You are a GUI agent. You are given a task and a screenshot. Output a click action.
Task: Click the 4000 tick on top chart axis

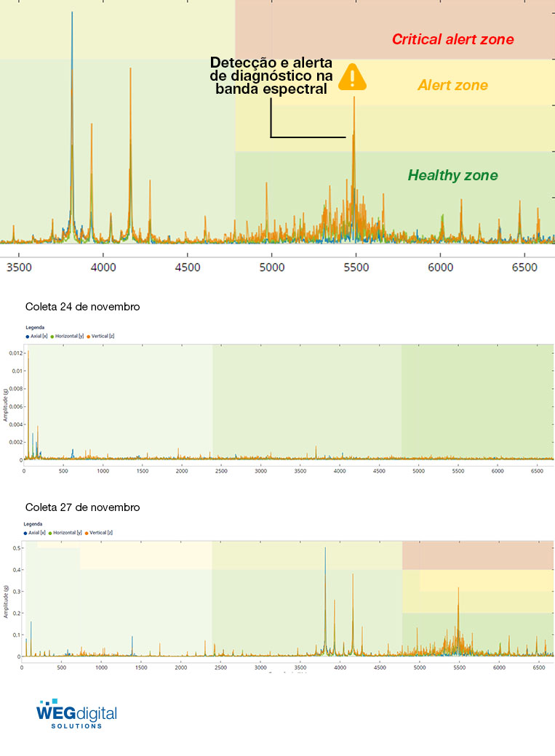pyautogui.click(x=103, y=268)
